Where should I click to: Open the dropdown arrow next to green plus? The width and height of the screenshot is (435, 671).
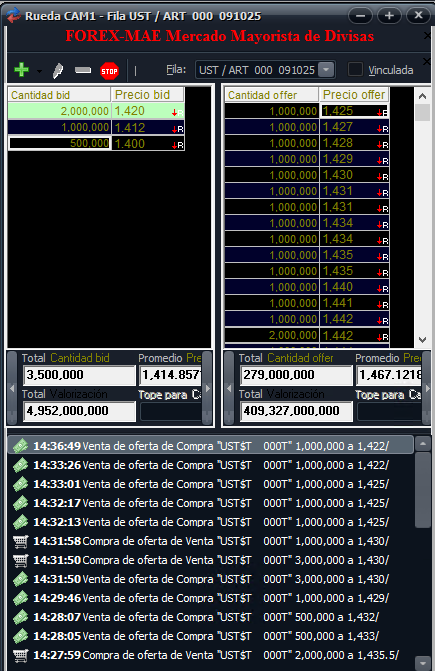[39, 71]
